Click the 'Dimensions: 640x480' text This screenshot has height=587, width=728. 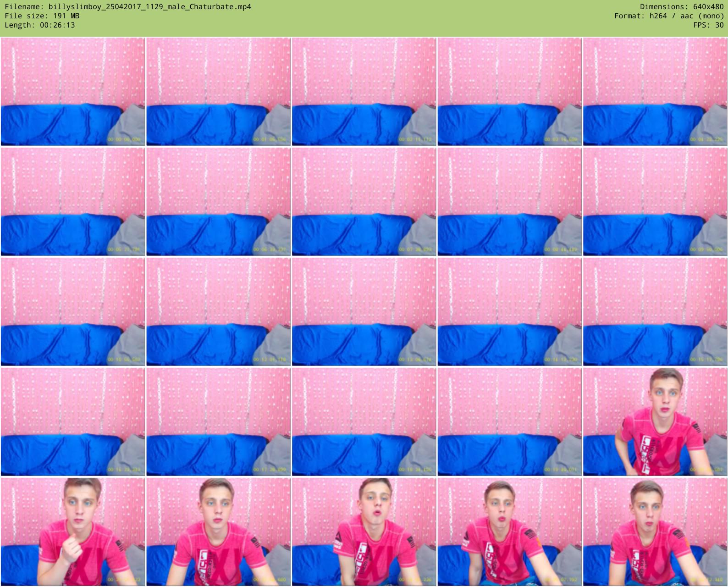[x=682, y=7]
